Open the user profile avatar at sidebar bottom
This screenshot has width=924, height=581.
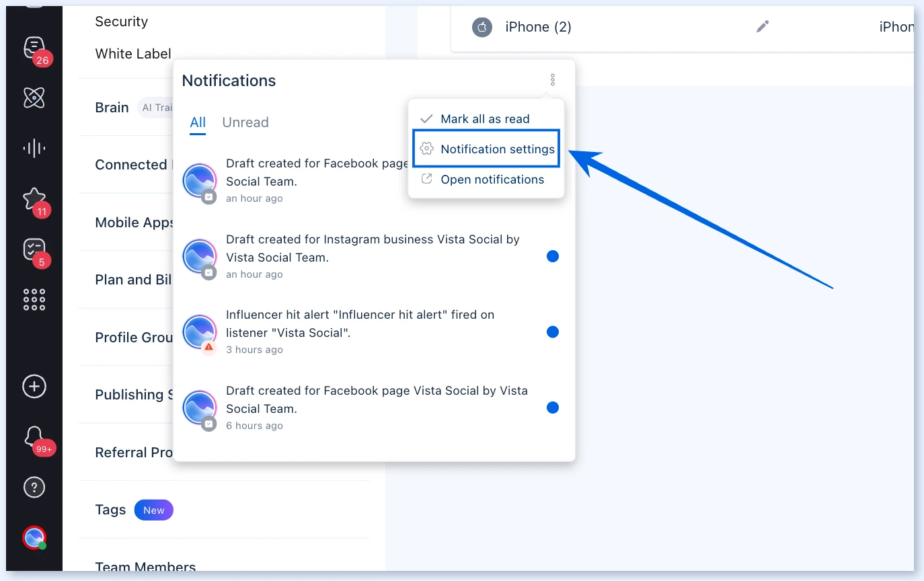[34, 538]
